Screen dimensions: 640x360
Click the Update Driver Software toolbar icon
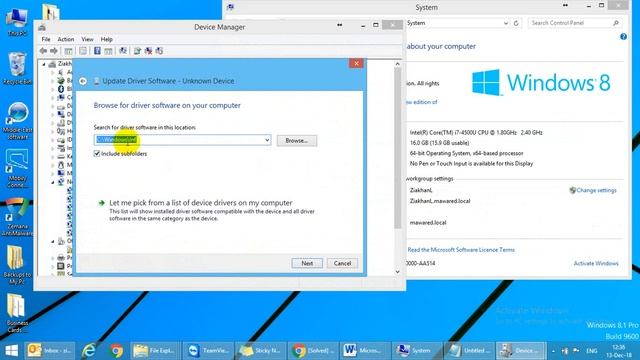click(x=137, y=51)
